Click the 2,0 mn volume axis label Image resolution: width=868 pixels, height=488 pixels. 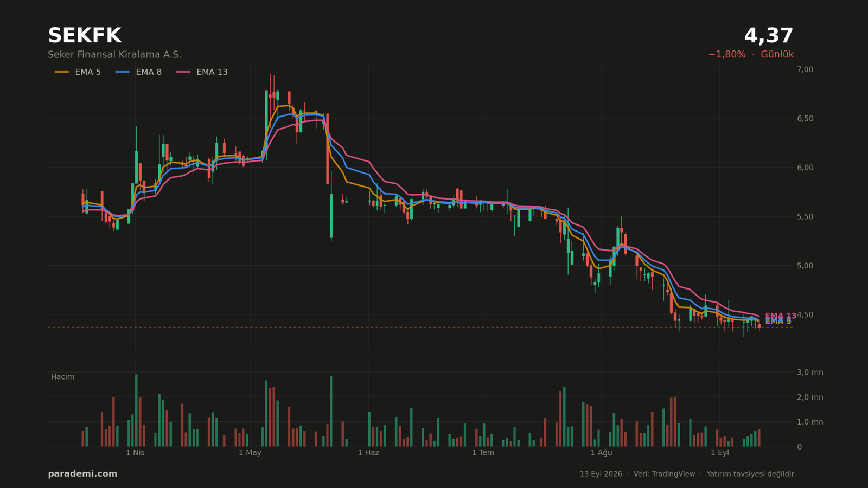[x=810, y=397]
